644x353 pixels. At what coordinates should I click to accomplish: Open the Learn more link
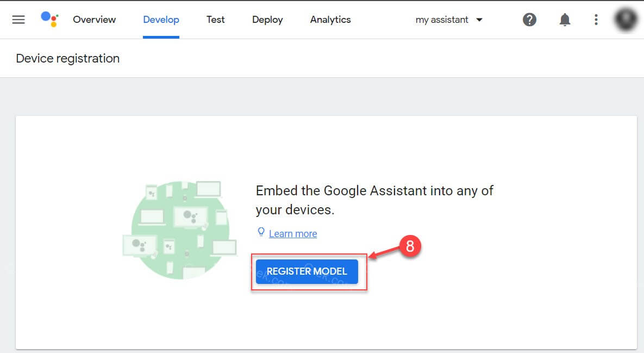click(293, 233)
